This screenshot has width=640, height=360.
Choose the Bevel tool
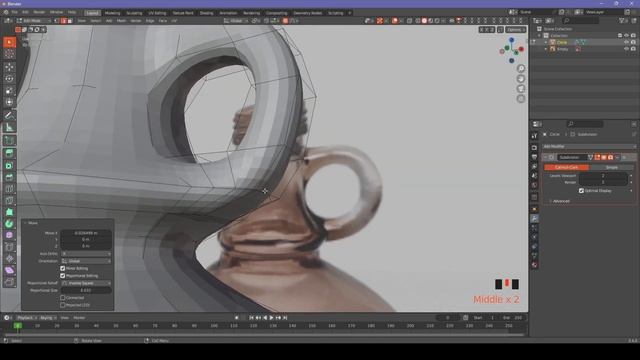click(9, 177)
